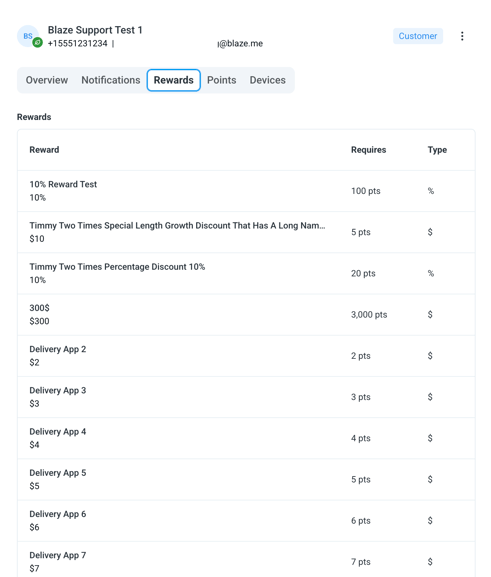Click the 7 pts value
The height and width of the screenshot is (577, 491).
pyautogui.click(x=360, y=562)
